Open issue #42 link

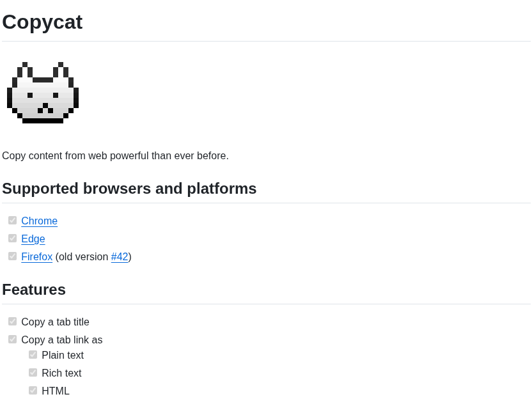tap(120, 257)
